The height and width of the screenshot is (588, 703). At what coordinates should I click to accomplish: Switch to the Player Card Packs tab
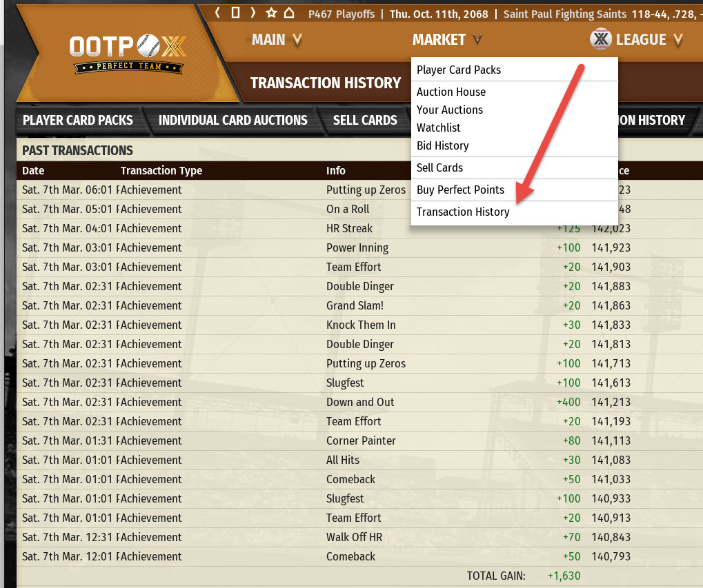[x=78, y=120]
